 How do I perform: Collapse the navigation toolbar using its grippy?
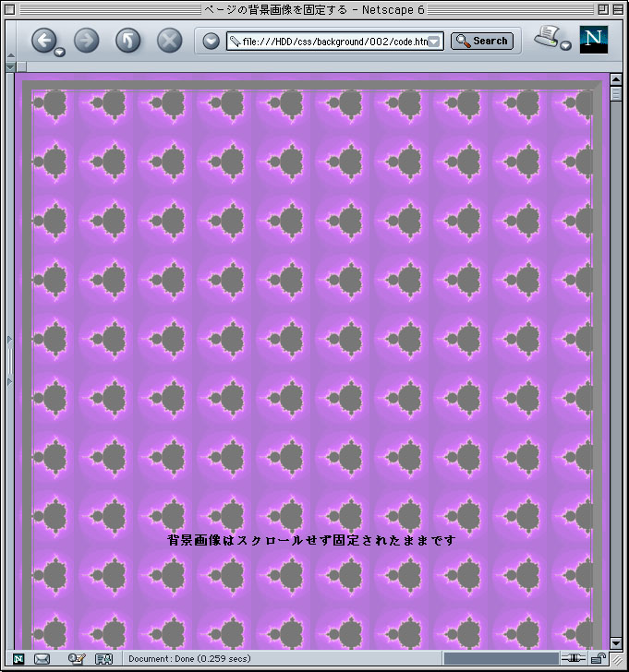click(x=10, y=40)
